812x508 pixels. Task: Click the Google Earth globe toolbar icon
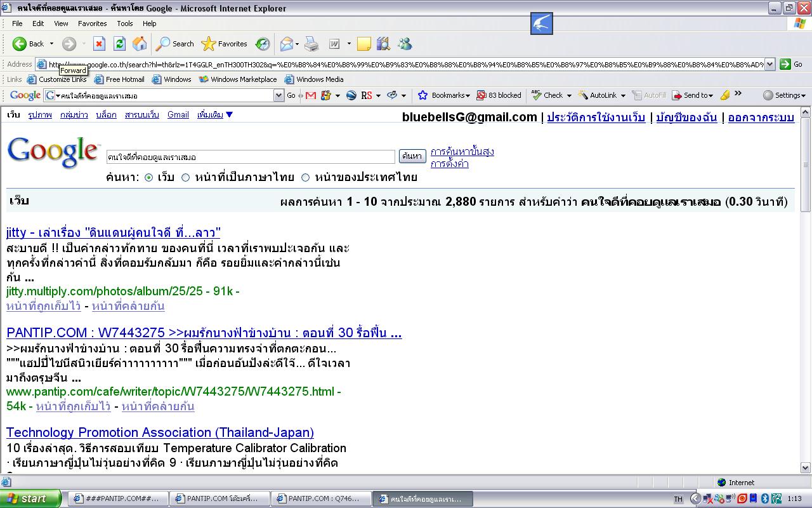click(x=351, y=95)
